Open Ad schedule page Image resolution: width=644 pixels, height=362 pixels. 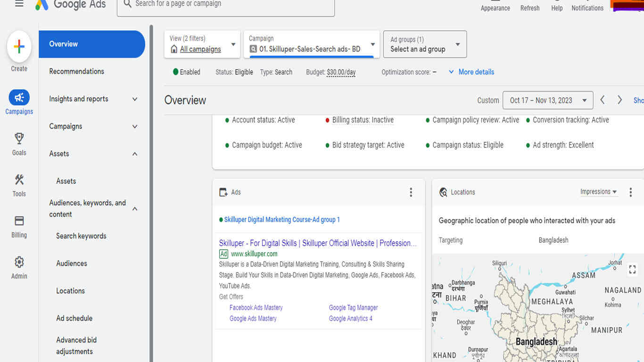74,318
